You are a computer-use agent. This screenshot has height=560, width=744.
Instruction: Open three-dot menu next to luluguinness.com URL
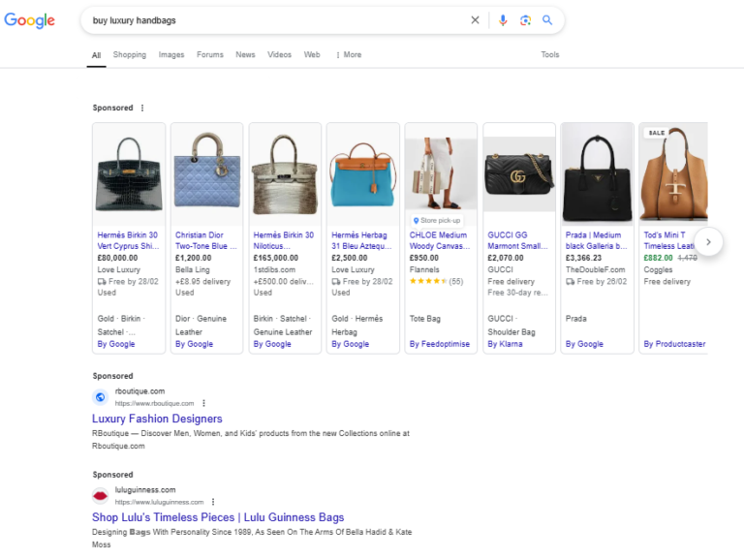pos(213,502)
